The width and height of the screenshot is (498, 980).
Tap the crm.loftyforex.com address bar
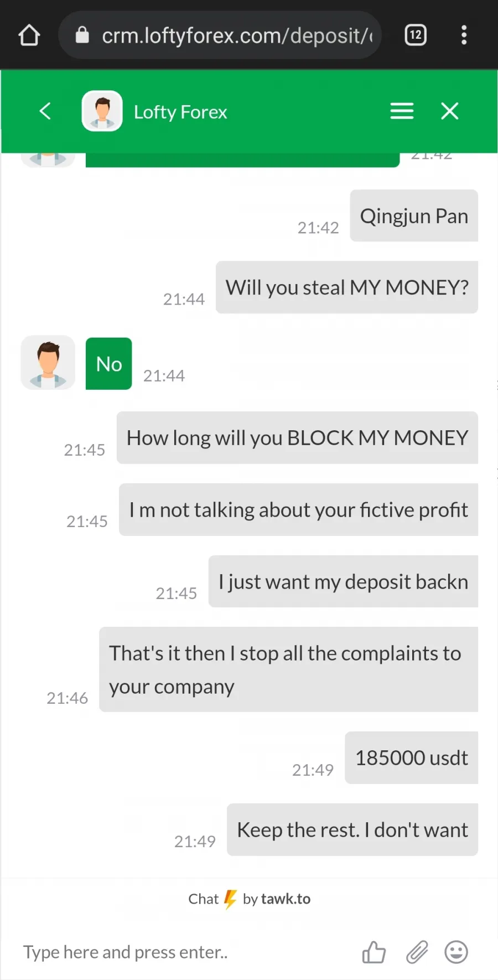click(220, 35)
